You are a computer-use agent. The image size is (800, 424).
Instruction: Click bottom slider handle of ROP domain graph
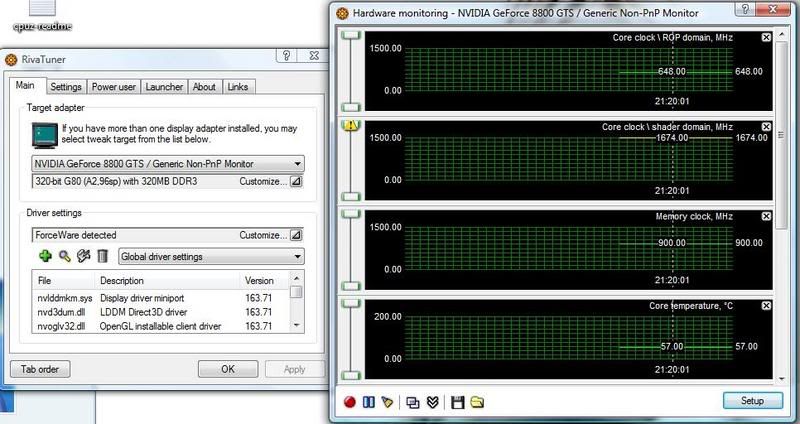pos(351,107)
